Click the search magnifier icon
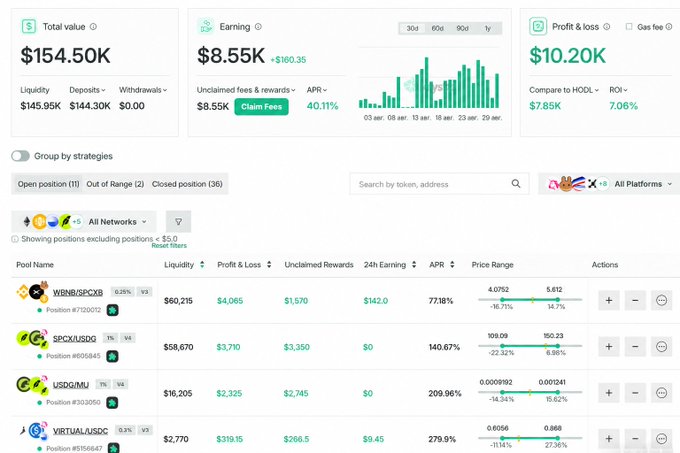Viewport: 680px width, 453px height. click(x=516, y=183)
